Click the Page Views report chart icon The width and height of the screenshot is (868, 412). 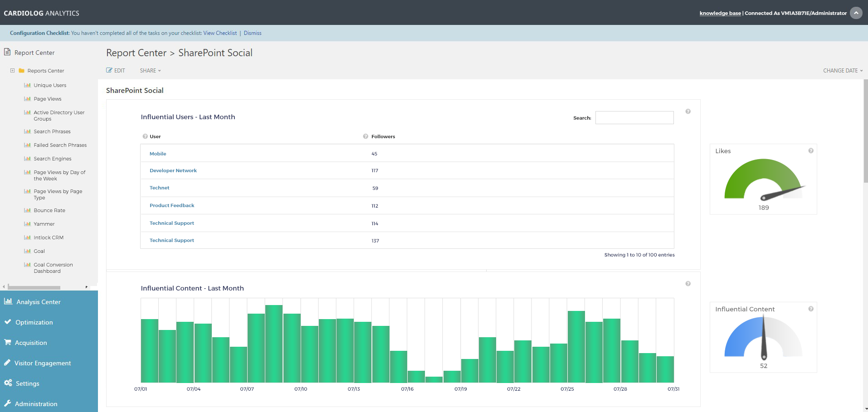pos(28,99)
